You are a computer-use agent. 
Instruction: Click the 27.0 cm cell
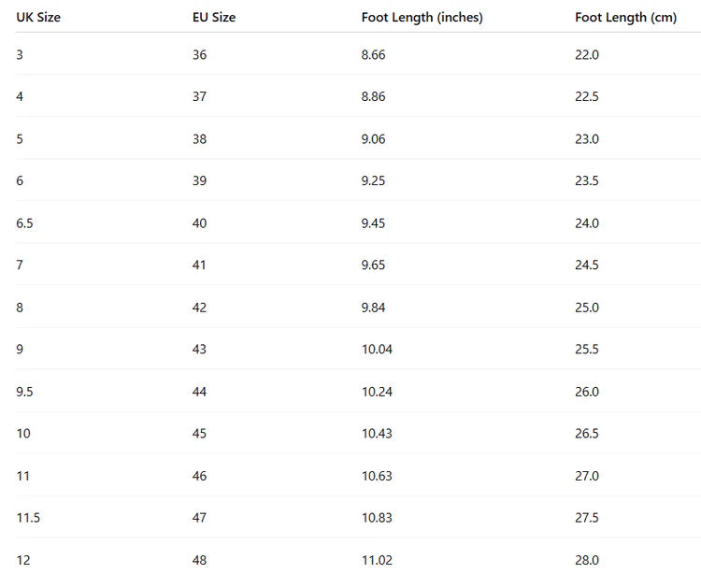click(x=587, y=476)
